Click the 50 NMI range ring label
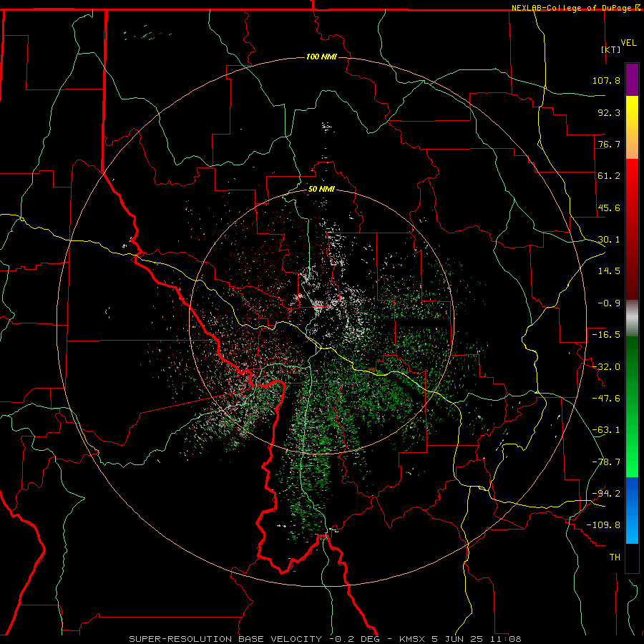Image resolution: width=644 pixels, height=644 pixels. [321, 190]
